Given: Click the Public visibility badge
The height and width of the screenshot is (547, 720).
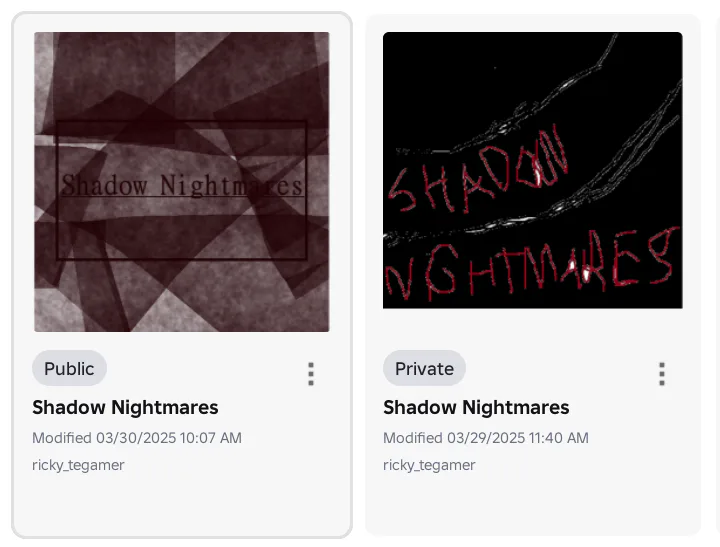Looking at the screenshot, I should click(69, 368).
